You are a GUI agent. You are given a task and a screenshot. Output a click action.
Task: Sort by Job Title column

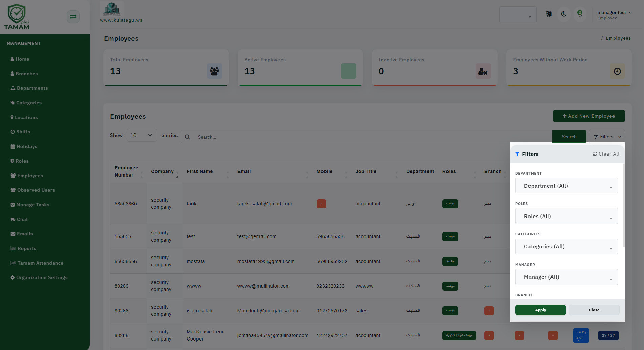pyautogui.click(x=376, y=171)
